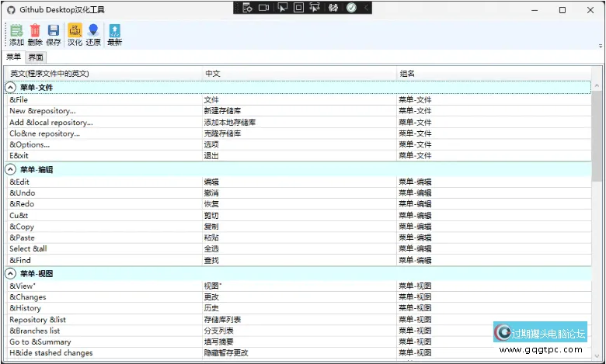Image resolution: width=606 pixels, height=364 pixels.
Task: Select the Cu&t cell
Action: (x=103, y=216)
